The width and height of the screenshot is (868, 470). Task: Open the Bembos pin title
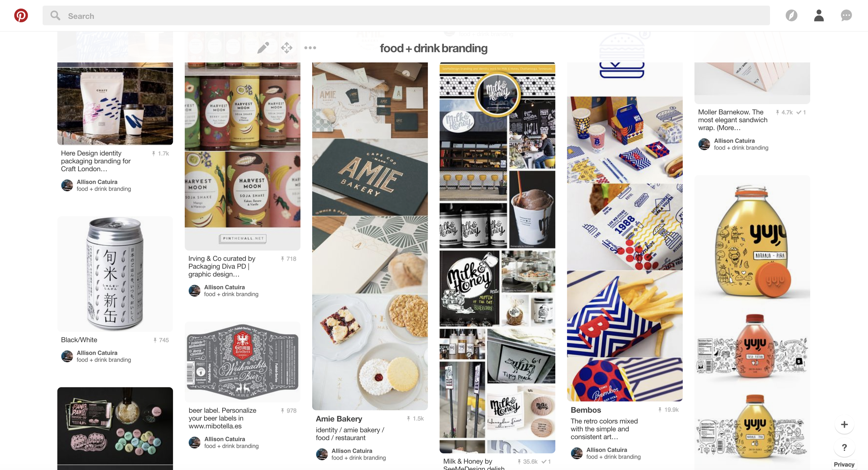(586, 410)
